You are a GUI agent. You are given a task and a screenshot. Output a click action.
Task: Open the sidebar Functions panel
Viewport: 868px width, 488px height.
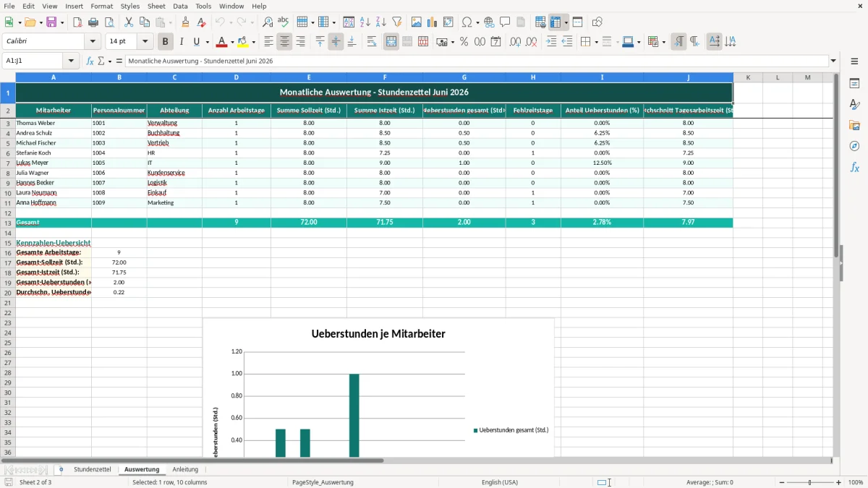[854, 168]
